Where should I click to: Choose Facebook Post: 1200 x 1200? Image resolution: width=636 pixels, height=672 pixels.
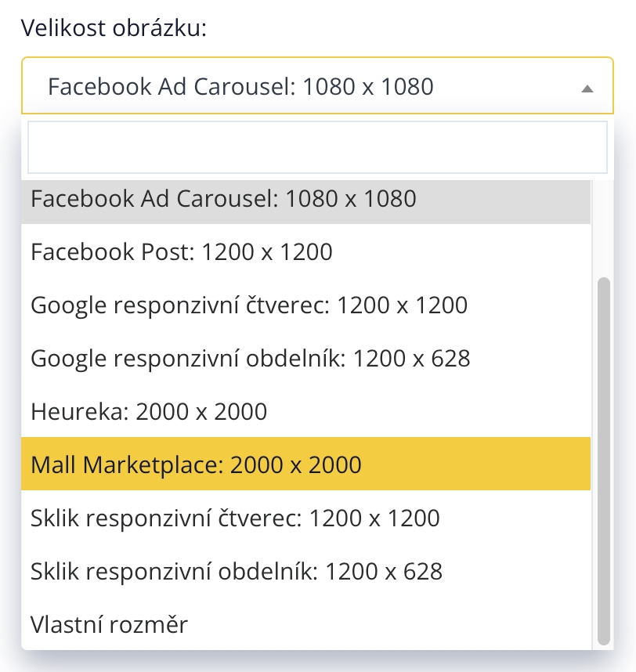pos(182,252)
